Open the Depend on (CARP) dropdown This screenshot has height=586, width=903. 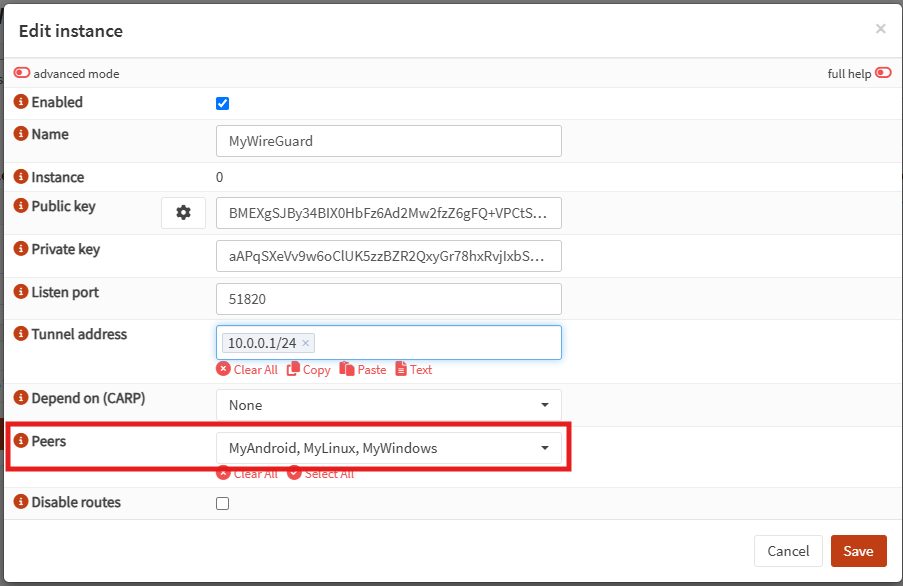click(x=388, y=405)
